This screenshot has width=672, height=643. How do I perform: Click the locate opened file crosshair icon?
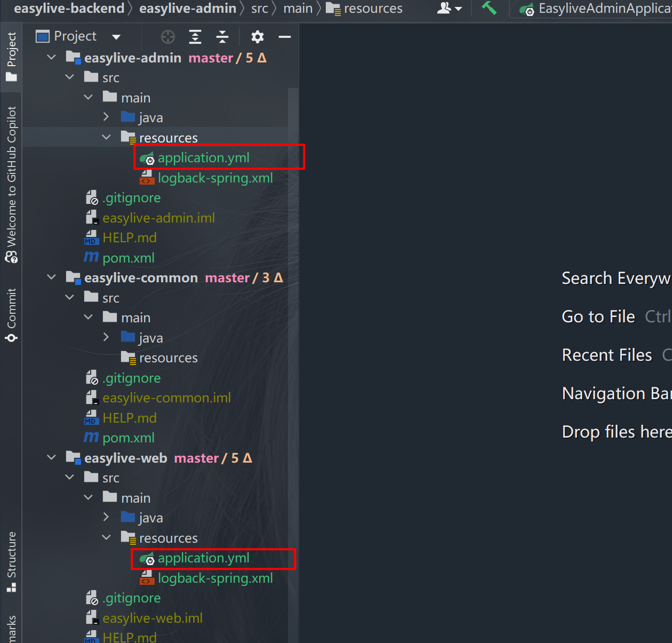pyautogui.click(x=167, y=37)
